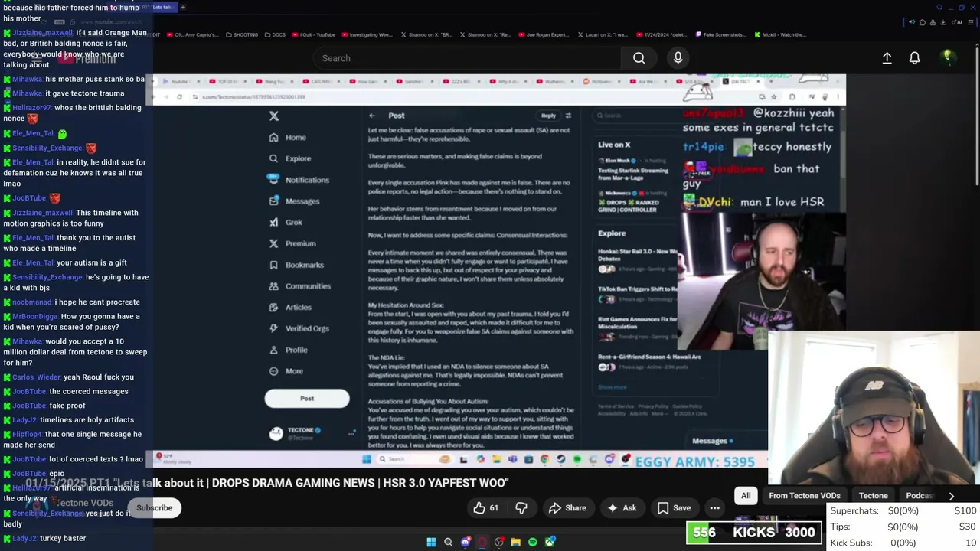Open Messages in the X sidebar
980x551 pixels.
coord(294,201)
